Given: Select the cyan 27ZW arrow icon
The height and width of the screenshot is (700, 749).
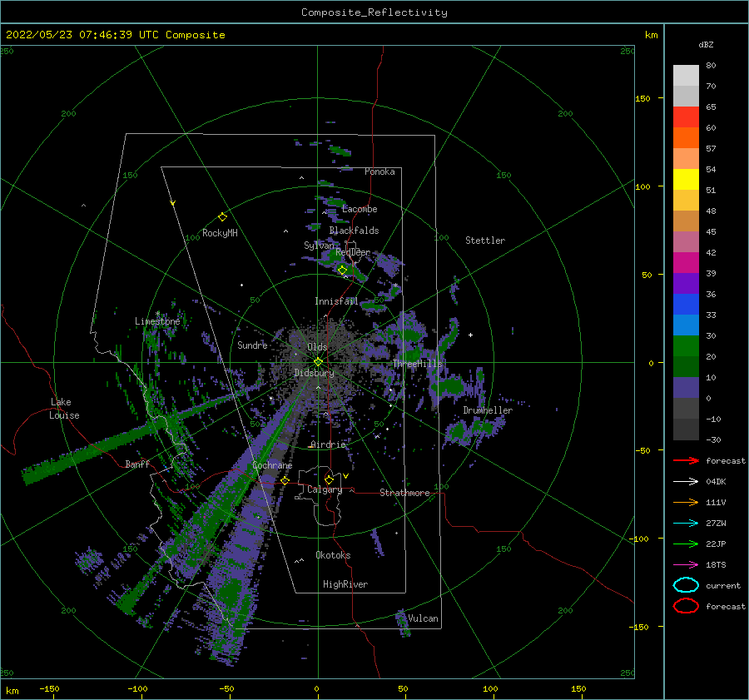Looking at the screenshot, I should pos(686,524).
